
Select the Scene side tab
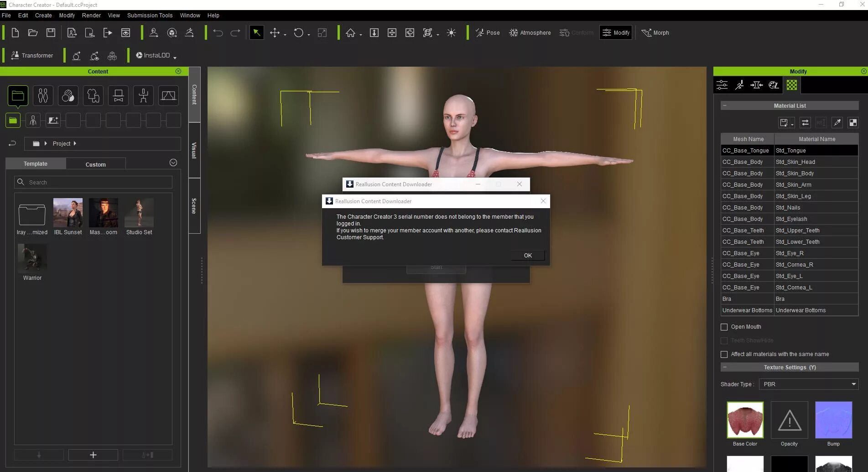[x=194, y=206]
